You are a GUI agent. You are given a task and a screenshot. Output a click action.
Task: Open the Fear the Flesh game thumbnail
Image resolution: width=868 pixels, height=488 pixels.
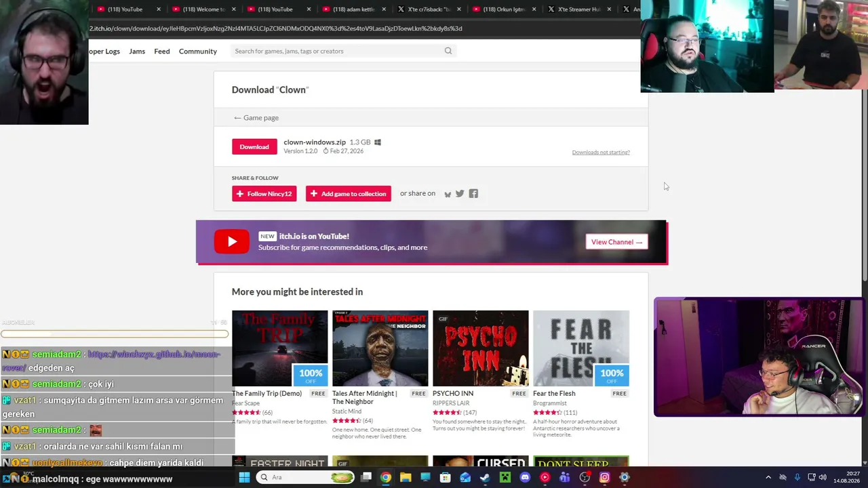coord(581,348)
